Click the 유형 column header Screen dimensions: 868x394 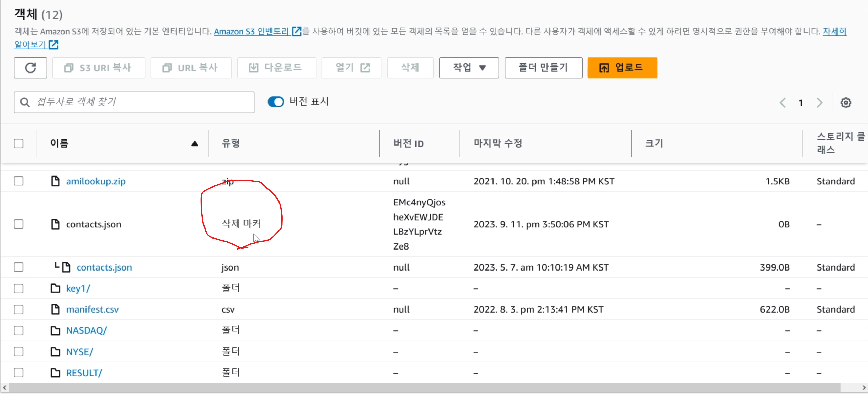[231, 143]
